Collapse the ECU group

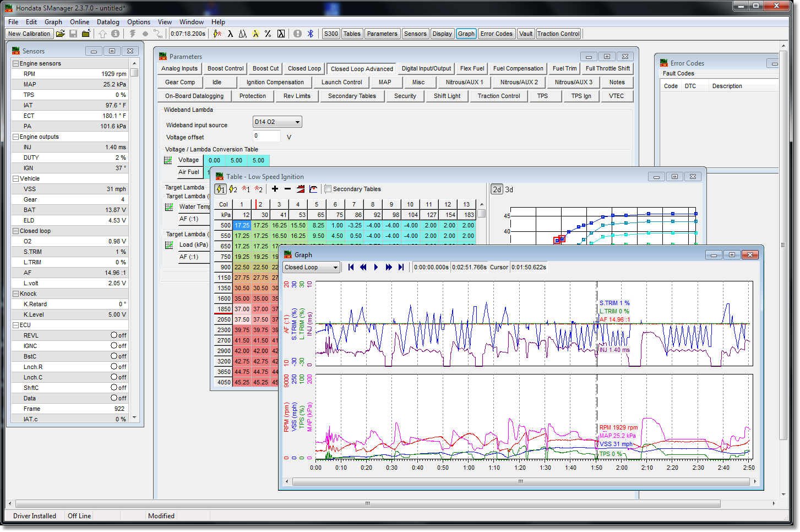coord(15,325)
